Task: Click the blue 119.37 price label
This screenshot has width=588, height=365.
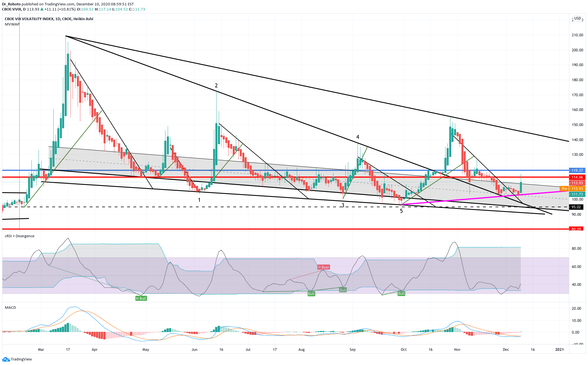Action: pyautogui.click(x=577, y=171)
